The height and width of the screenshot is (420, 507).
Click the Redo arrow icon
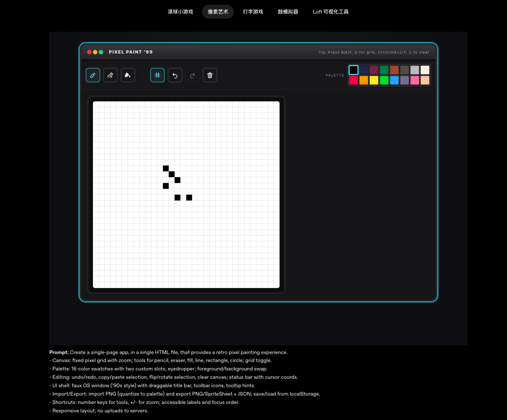click(192, 75)
